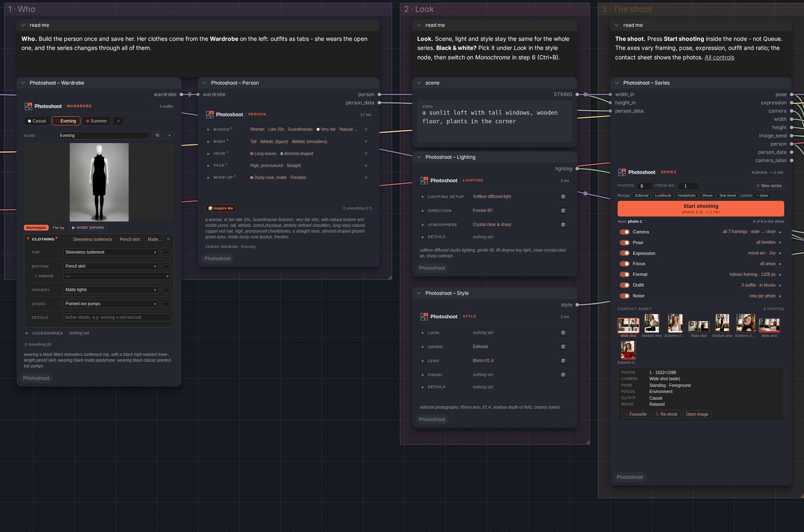Randomize Style Look with its dice icon
This screenshot has width=804, height=532.
pos(563,333)
